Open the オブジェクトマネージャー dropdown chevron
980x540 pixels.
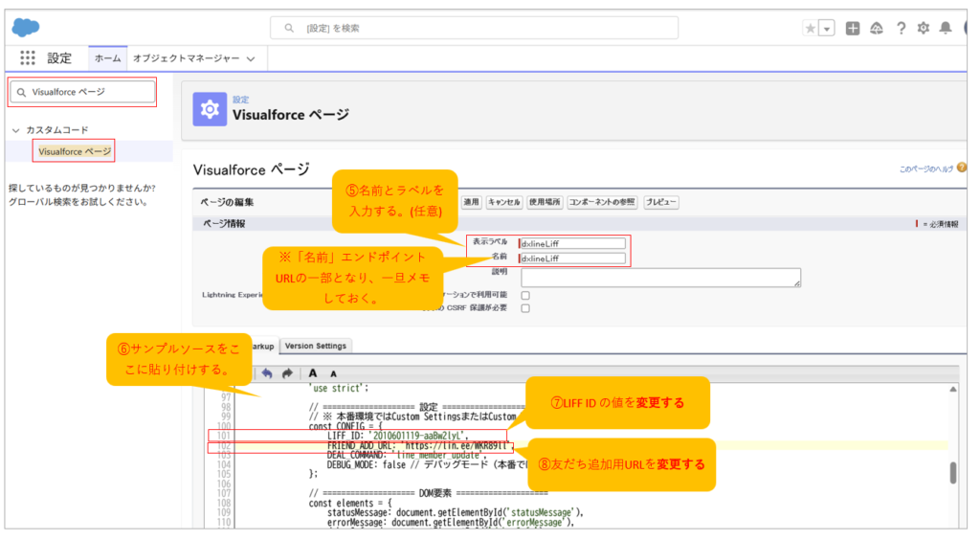(x=251, y=58)
